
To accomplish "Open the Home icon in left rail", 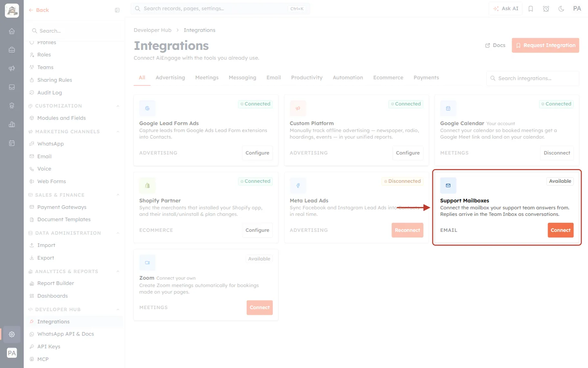I will 12,31.
